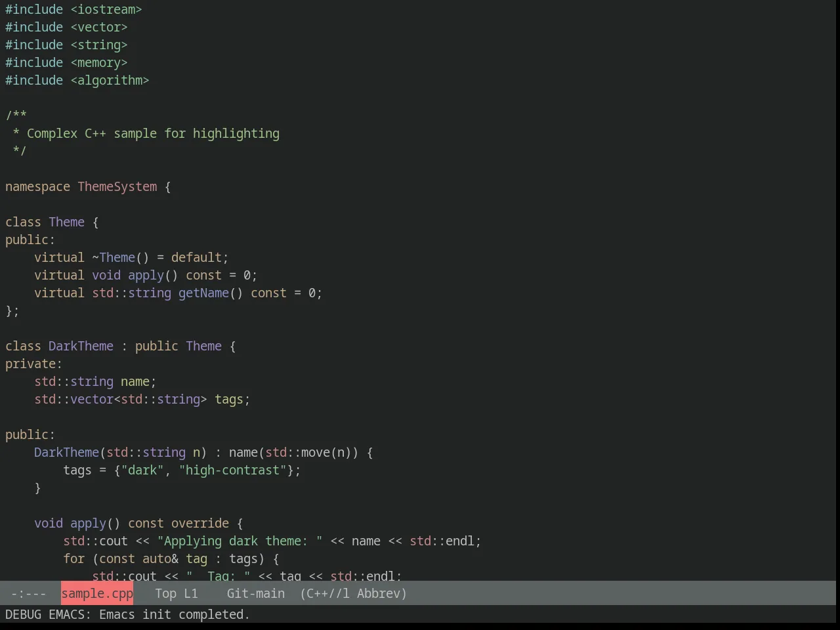
Task: Click the Top L1 position indicator
Action: (x=177, y=593)
